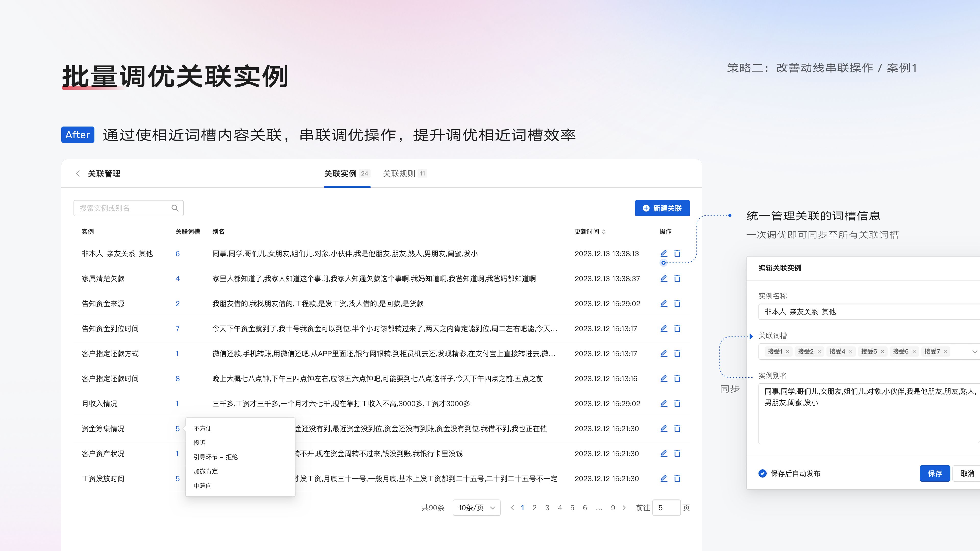980x551 pixels.
Task: Edit the 非本人_亲友关系_其他 row
Action: click(x=664, y=253)
